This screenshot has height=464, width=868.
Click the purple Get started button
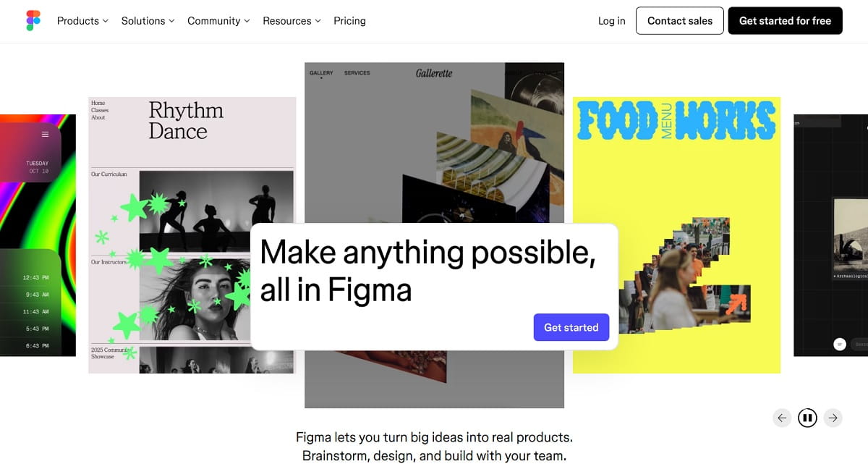(x=571, y=327)
